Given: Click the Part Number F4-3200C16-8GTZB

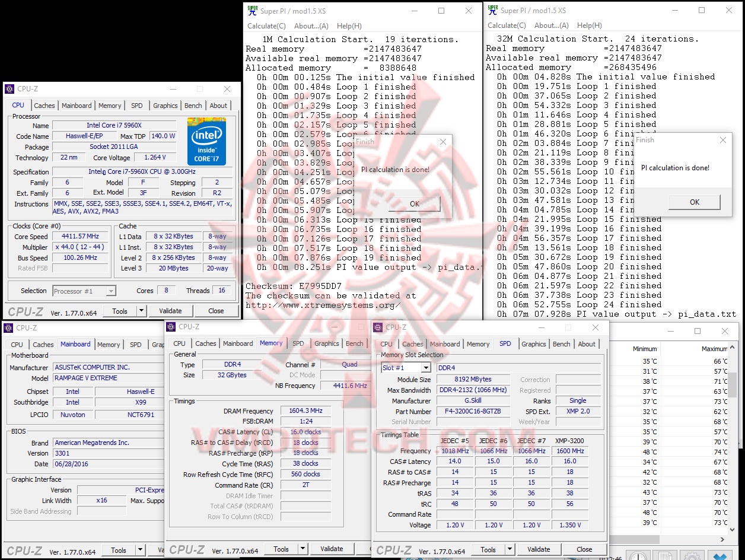Looking at the screenshot, I should [x=472, y=411].
